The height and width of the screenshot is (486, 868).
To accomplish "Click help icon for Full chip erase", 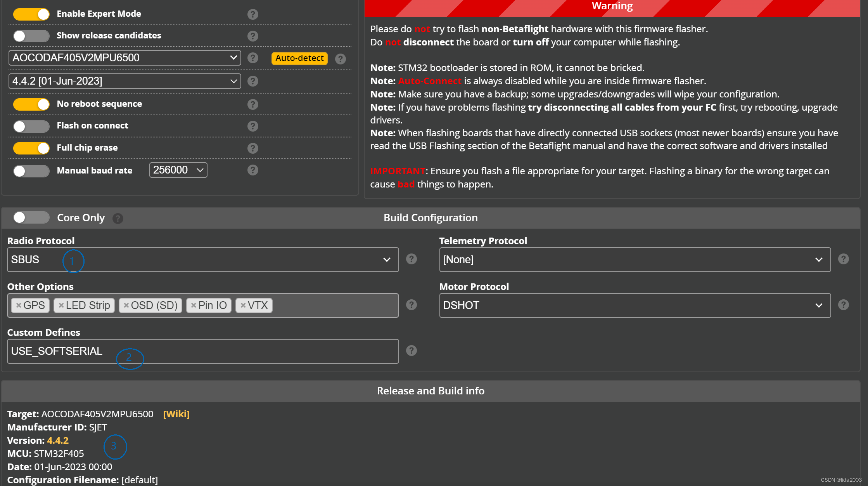I will 252,148.
